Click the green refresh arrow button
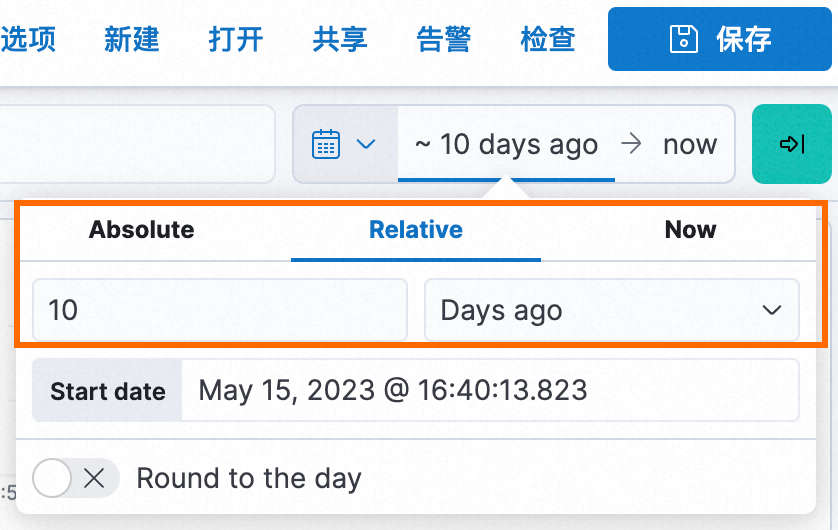The image size is (838, 530). pos(791,144)
